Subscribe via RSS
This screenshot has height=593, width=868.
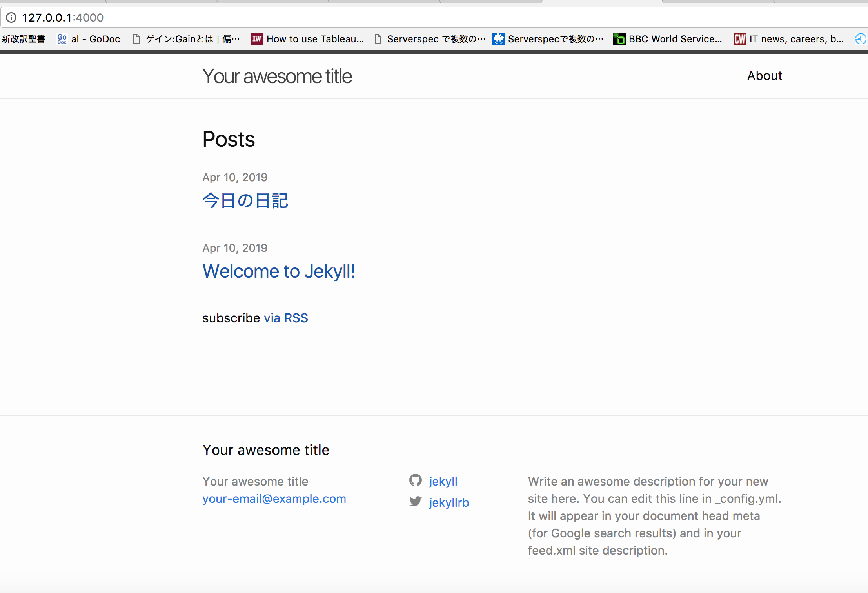(285, 318)
